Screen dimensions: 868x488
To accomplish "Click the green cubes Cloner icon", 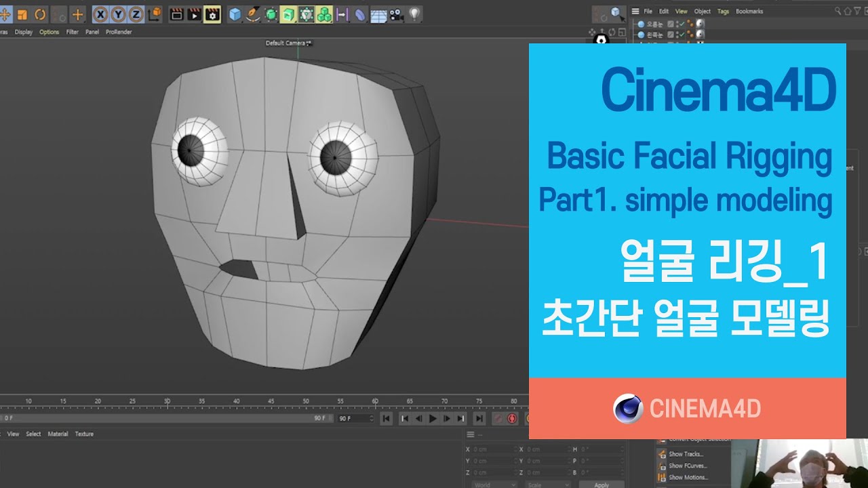I will tap(324, 14).
